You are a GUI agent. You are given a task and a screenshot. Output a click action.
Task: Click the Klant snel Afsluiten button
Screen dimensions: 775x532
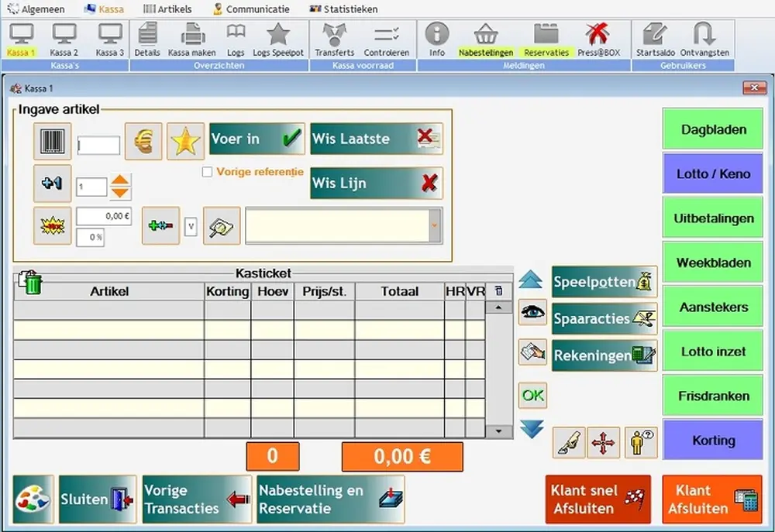click(598, 499)
